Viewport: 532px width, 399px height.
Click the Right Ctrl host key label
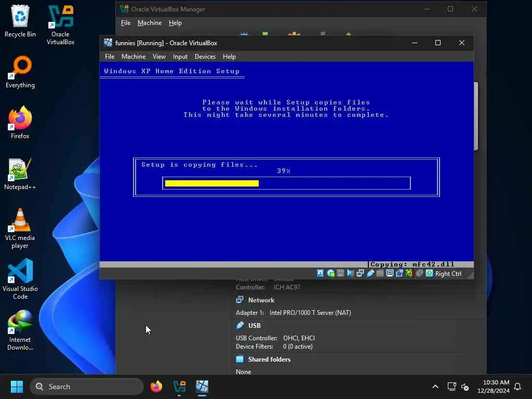pyautogui.click(x=448, y=273)
